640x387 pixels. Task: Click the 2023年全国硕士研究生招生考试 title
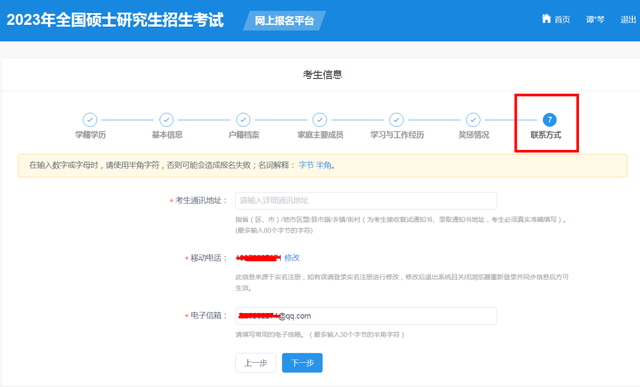point(115,20)
